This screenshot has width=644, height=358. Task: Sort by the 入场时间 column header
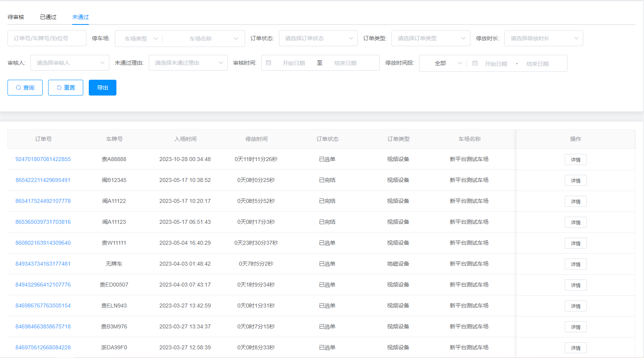click(185, 139)
